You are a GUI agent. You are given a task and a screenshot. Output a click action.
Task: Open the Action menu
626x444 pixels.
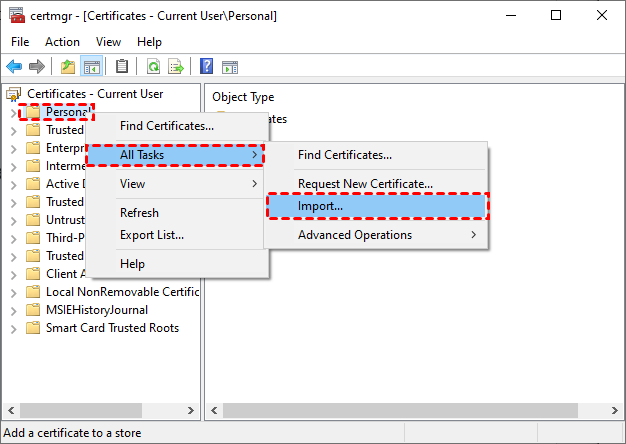[x=62, y=42]
